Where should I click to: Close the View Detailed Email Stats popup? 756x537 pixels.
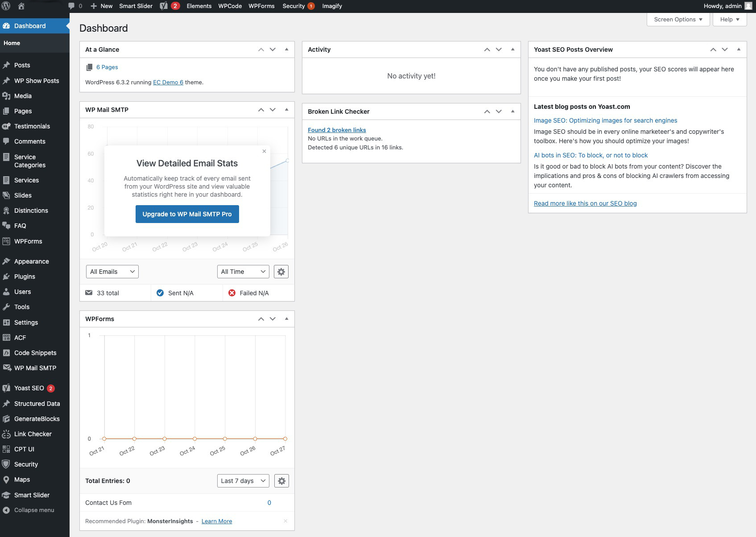[264, 151]
